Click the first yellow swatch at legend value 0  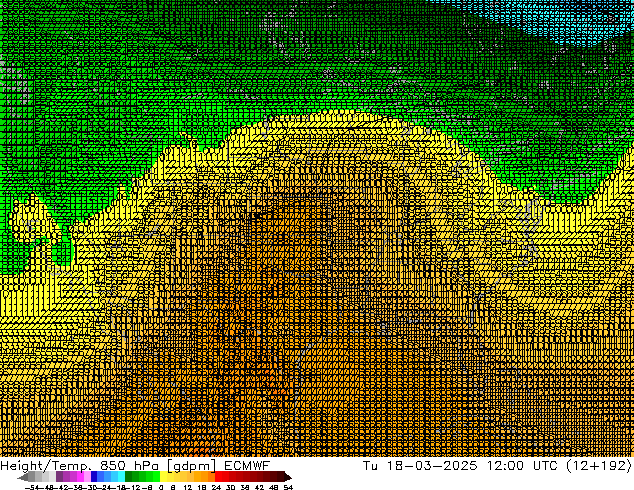[163, 476]
